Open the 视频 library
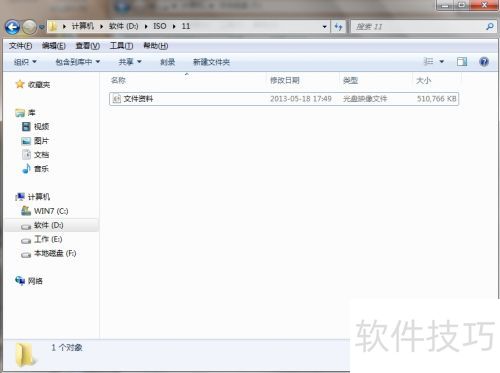 pyautogui.click(x=42, y=127)
